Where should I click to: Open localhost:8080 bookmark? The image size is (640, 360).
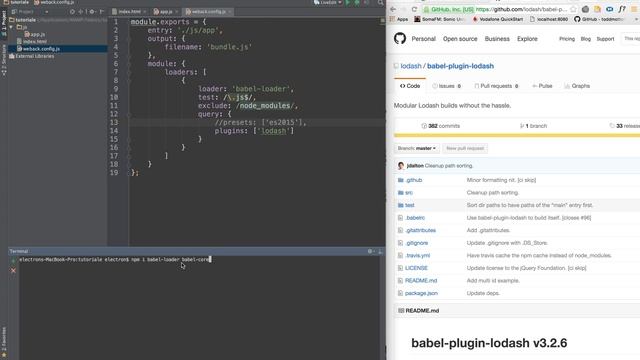pos(549,19)
